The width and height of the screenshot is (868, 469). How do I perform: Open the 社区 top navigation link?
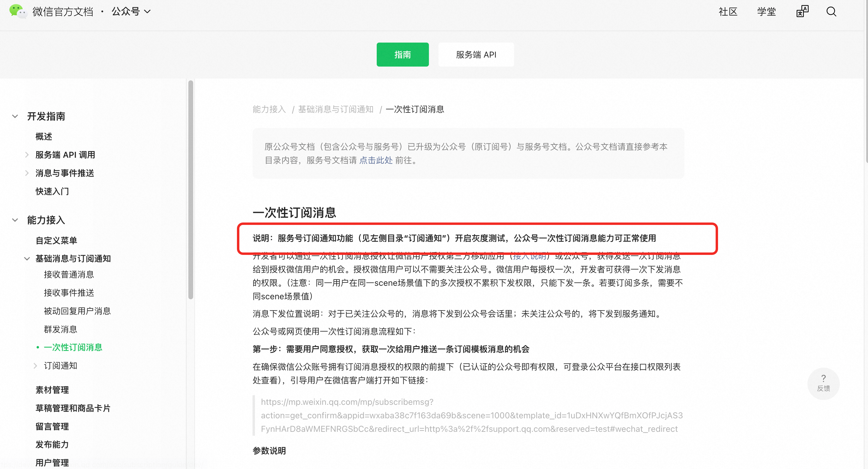pyautogui.click(x=728, y=12)
